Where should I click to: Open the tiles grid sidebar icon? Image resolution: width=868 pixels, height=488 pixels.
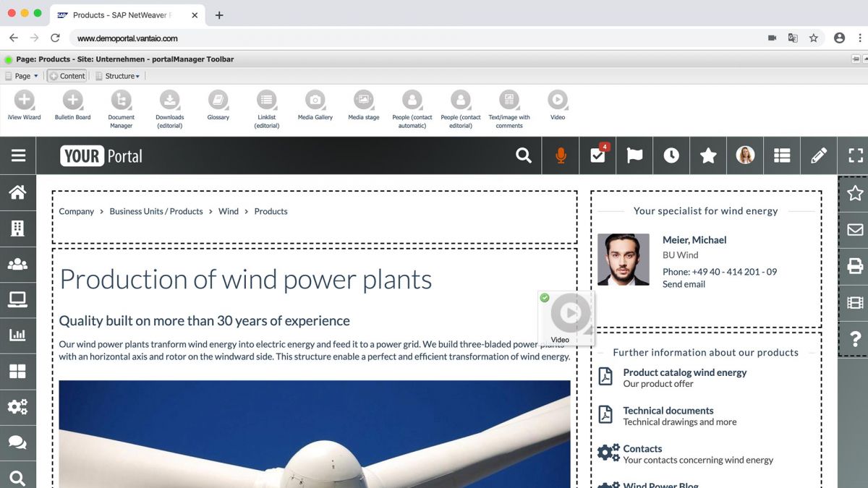tap(17, 372)
